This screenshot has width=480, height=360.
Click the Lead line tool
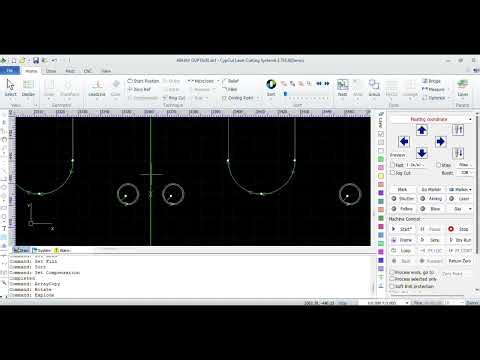(x=97, y=88)
